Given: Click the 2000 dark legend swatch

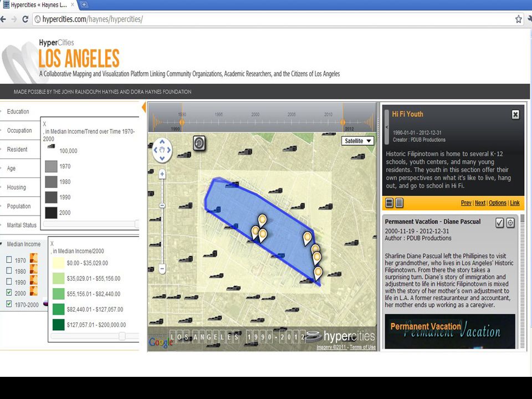Looking at the screenshot, I should (51, 213).
